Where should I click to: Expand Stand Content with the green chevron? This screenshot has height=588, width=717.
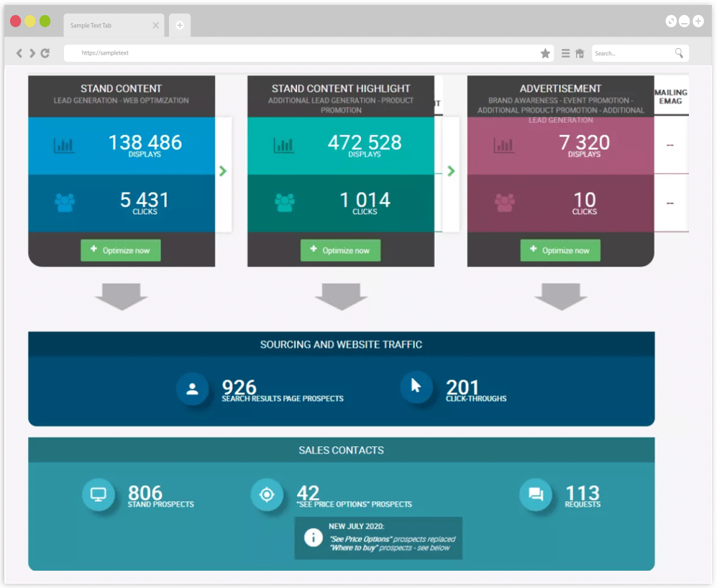(x=223, y=171)
